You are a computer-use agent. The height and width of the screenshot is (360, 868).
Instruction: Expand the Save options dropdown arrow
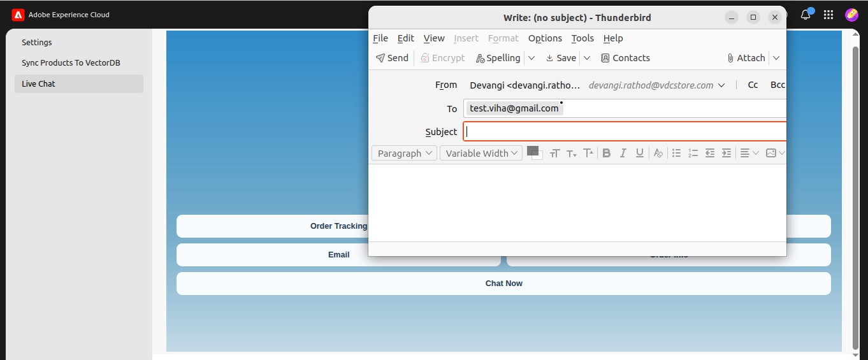pos(587,58)
